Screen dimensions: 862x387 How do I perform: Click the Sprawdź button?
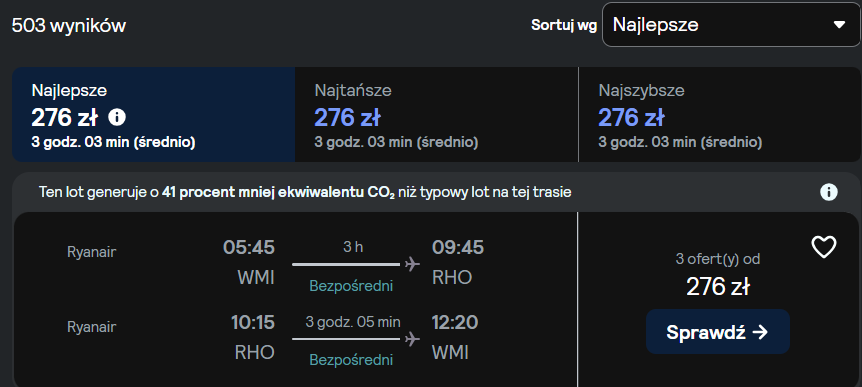click(717, 331)
